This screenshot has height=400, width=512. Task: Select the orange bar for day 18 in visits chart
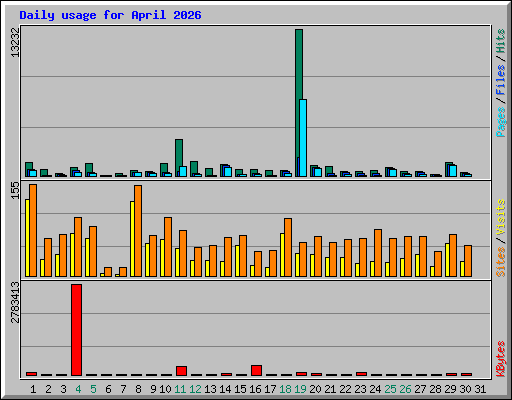(288, 247)
